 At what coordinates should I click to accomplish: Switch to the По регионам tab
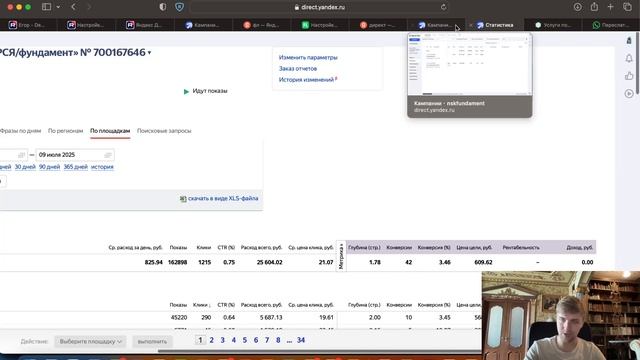pos(65,131)
